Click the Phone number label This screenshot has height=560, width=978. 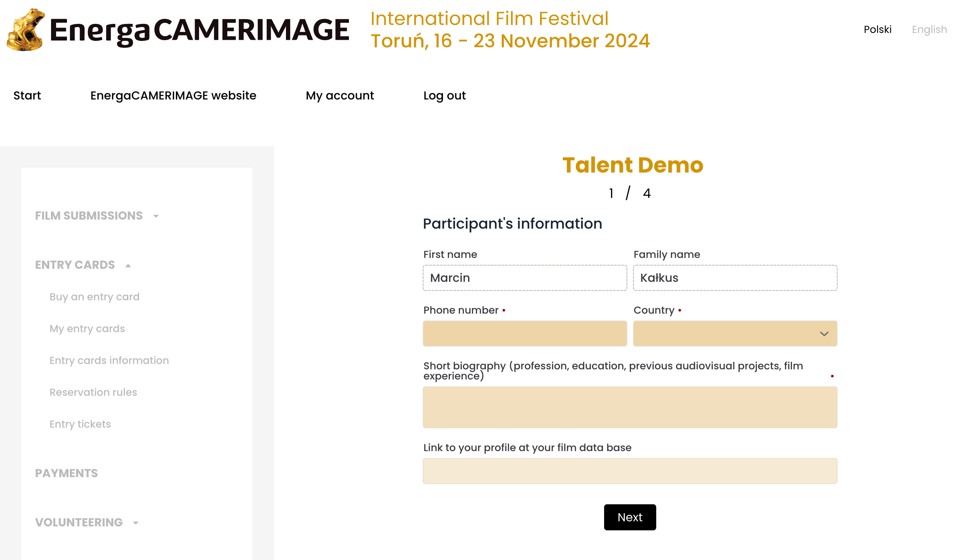461,310
